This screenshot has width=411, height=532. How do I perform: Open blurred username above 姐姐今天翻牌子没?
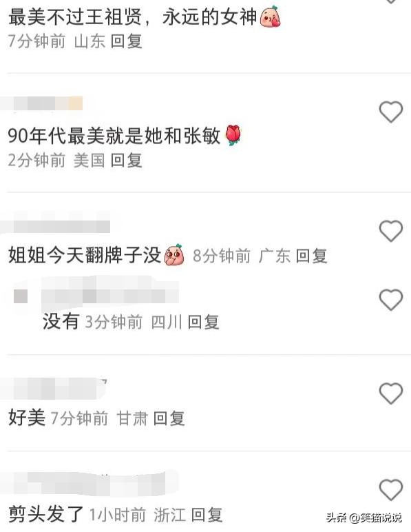[x=55, y=222]
